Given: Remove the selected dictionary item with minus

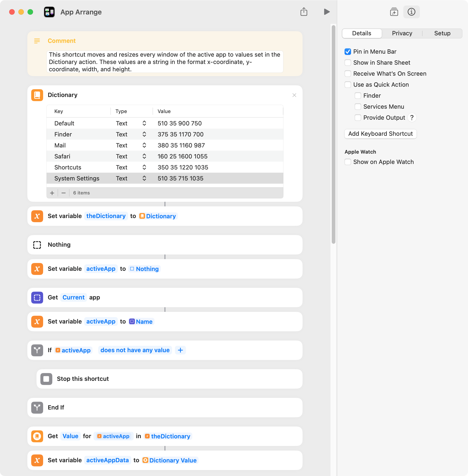Looking at the screenshot, I should tap(63, 193).
